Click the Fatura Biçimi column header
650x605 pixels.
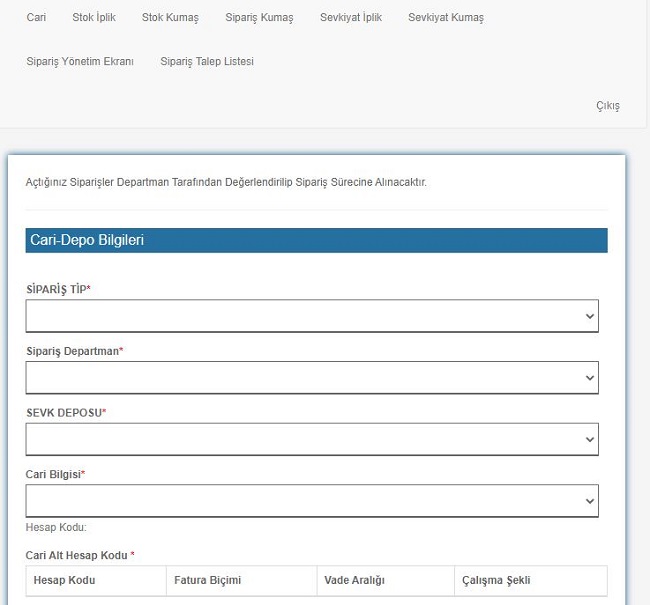coord(207,580)
